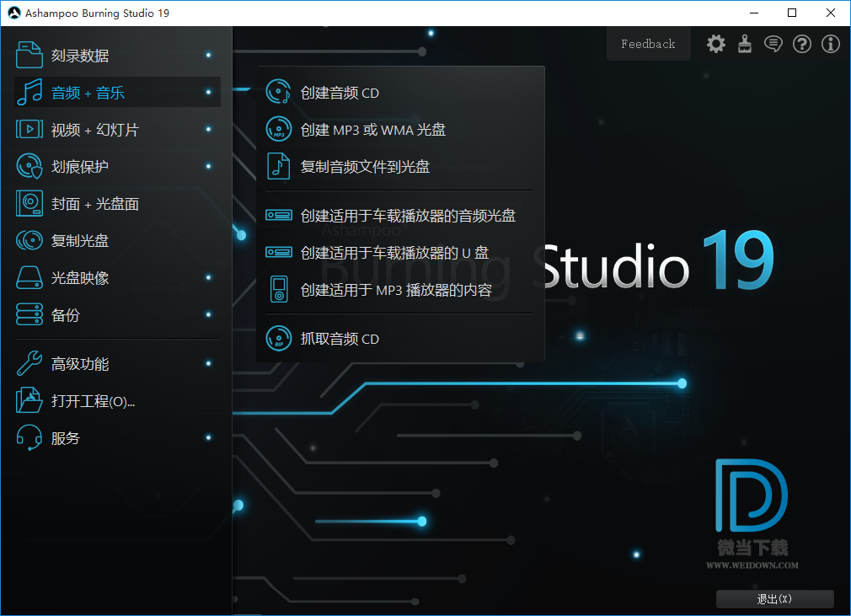
Task: Expand submenu dot beside 划痕保护
Action: pos(208,166)
